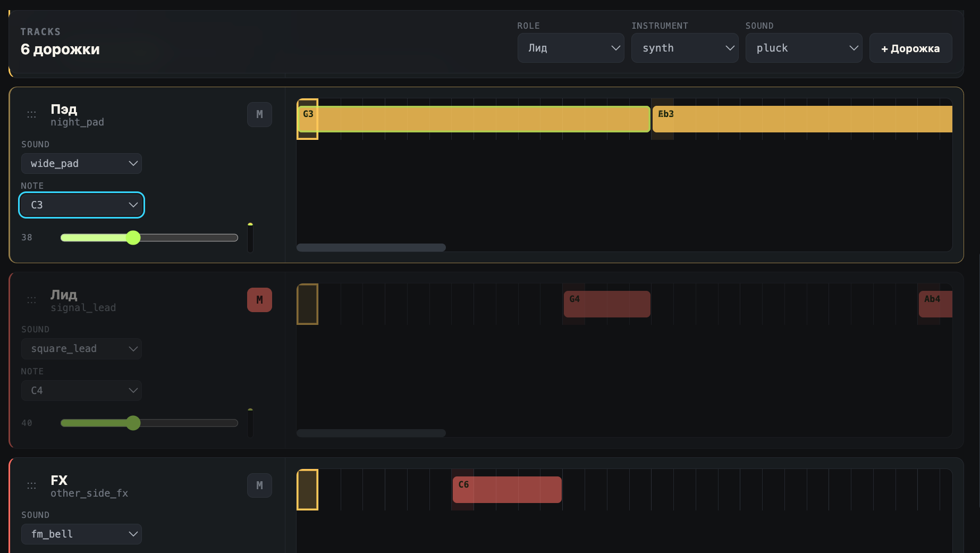Adjust the Пэд volume slider at 38

[149, 238]
